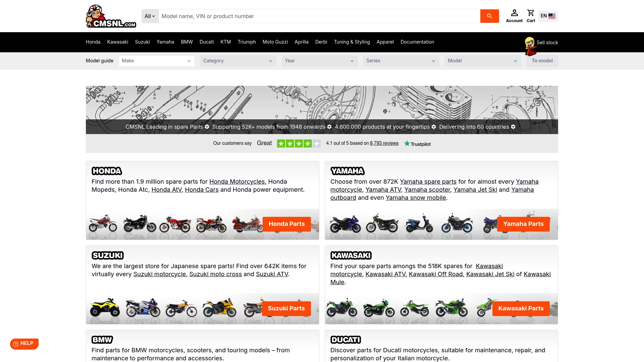This screenshot has width=644, height=362.
Task: Open the EN language selector
Action: pos(548,16)
